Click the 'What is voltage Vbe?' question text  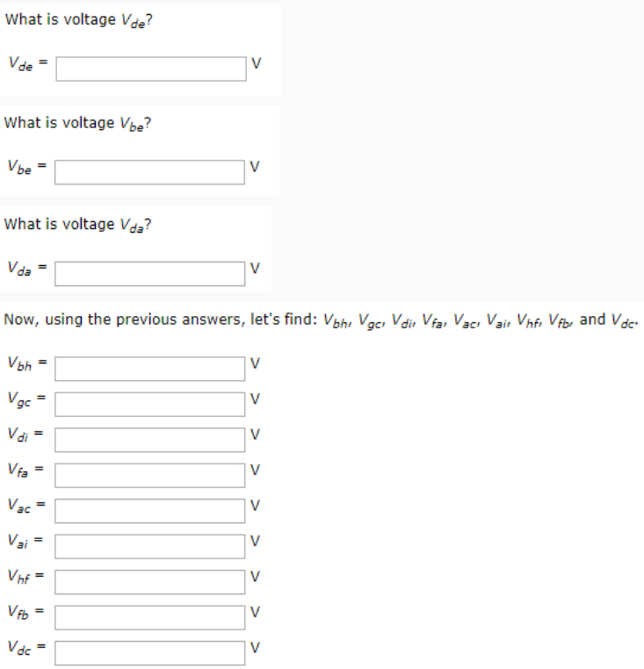coord(77,123)
